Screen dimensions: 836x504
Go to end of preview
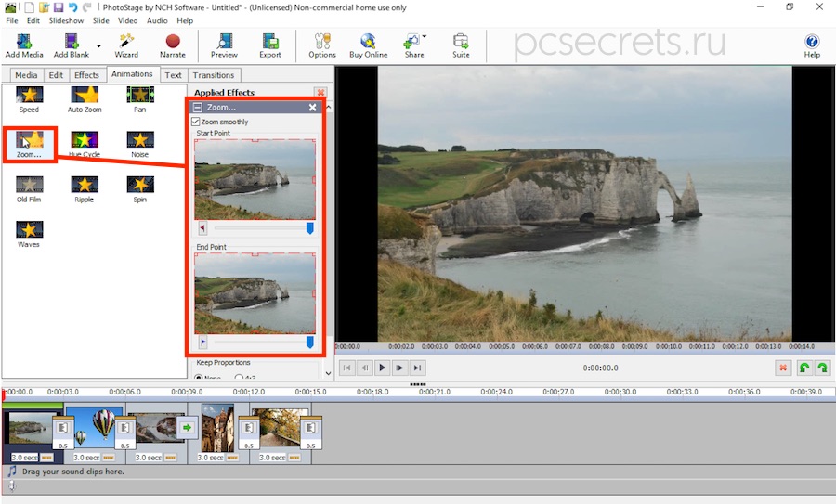point(417,368)
